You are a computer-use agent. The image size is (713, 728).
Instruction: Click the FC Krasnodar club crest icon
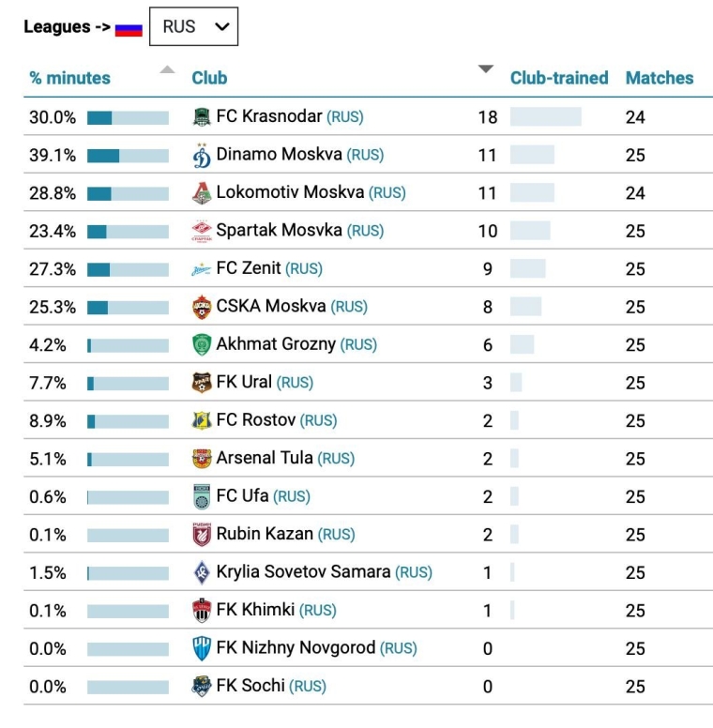point(202,117)
